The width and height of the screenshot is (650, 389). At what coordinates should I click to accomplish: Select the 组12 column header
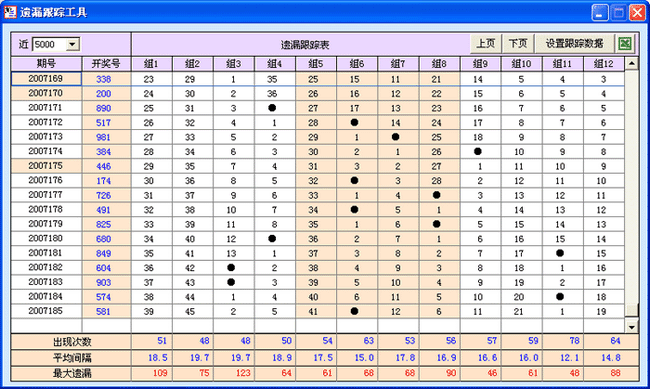tap(604, 64)
